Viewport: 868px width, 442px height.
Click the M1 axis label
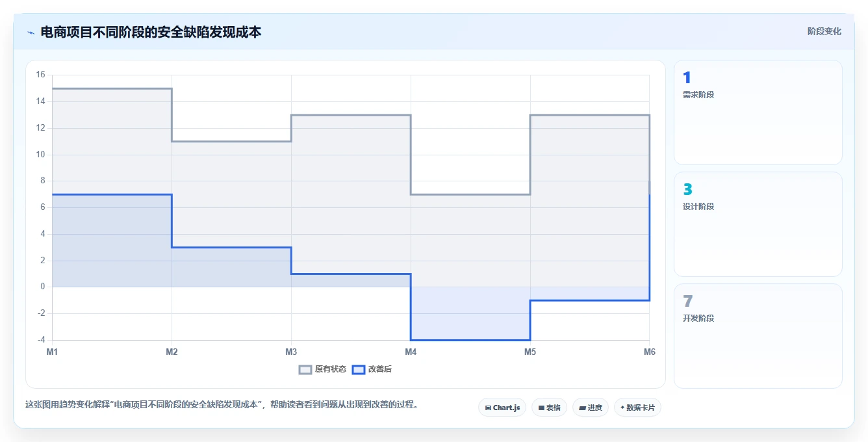coord(52,352)
